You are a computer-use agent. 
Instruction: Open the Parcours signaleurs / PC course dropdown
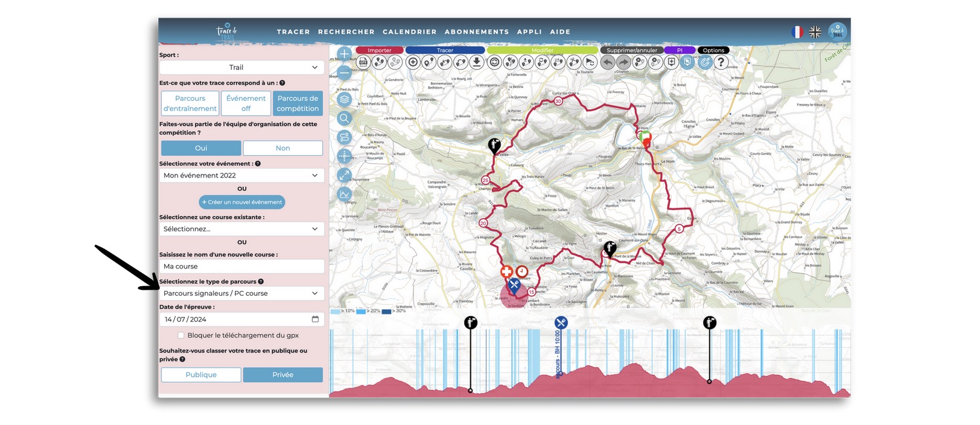[241, 293]
